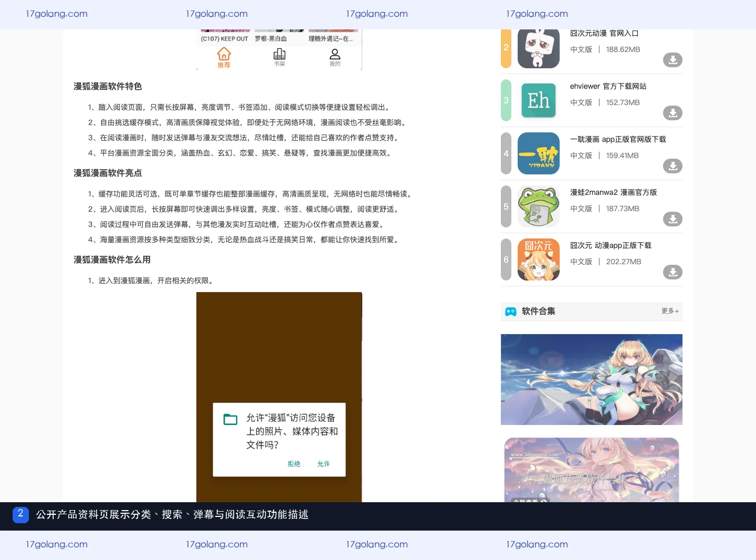Screen dimensions: 756x560
Task: Open the blonde mecha girl collection thumbnail
Action: point(592,379)
